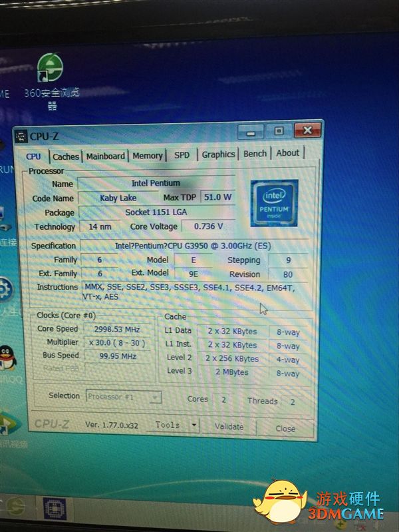Screen dimensions: 399x532
Task: Click the Core Speed value '2998.53 MHz'
Action: pos(117,330)
